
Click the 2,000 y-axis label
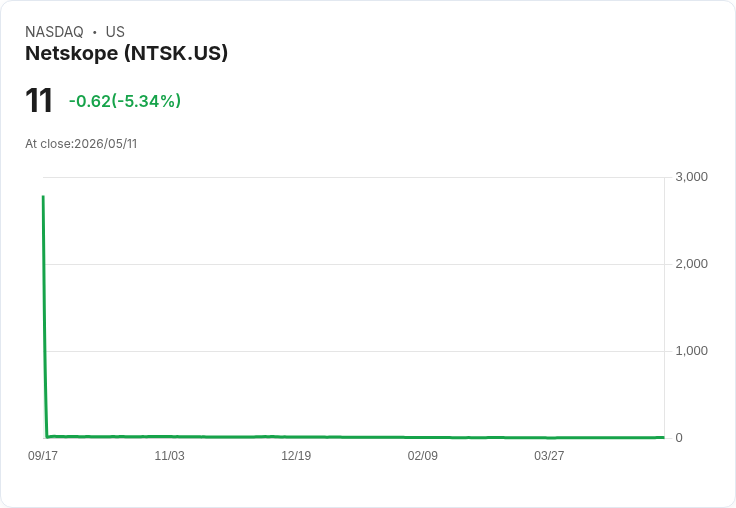(691, 264)
